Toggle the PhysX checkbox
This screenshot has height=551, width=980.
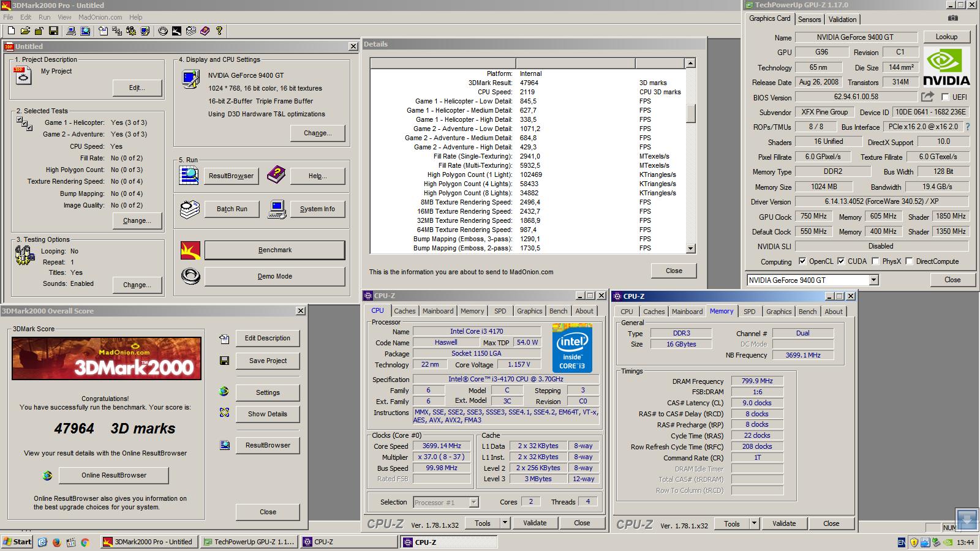click(876, 261)
